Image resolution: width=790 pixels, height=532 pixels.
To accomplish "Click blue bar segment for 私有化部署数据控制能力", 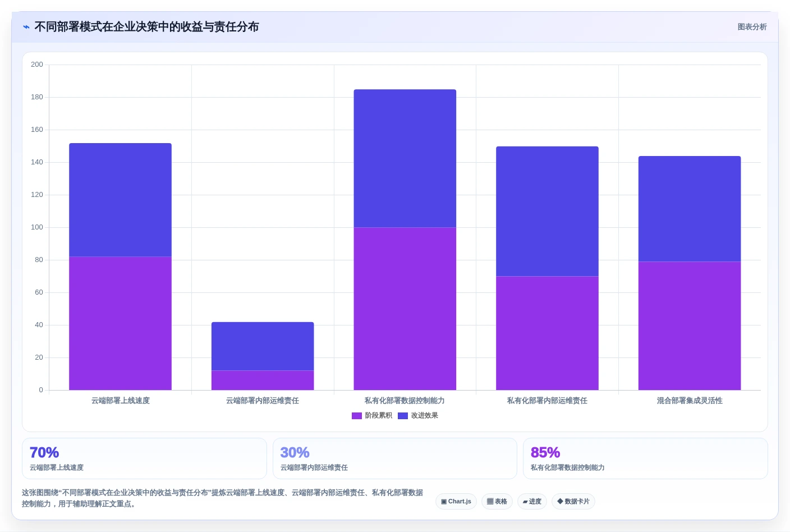I will [405, 158].
